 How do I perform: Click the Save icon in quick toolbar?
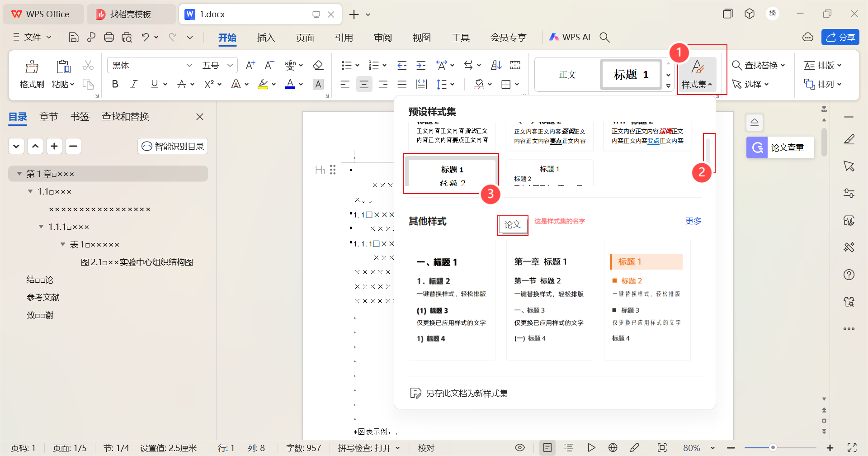click(73, 38)
